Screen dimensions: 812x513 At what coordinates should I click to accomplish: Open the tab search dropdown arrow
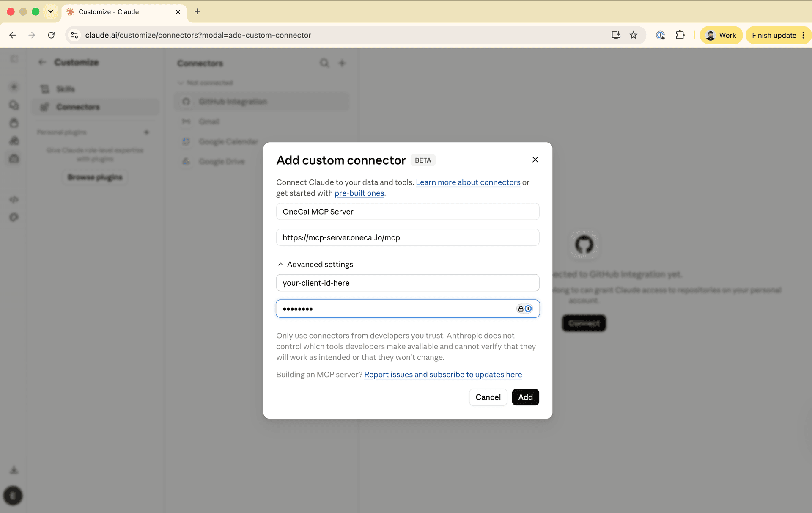point(51,11)
